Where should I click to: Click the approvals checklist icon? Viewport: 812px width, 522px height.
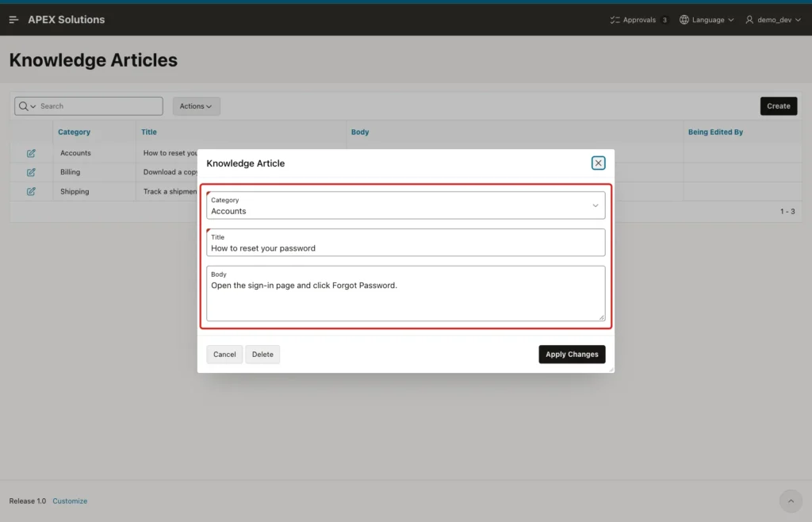(615, 20)
